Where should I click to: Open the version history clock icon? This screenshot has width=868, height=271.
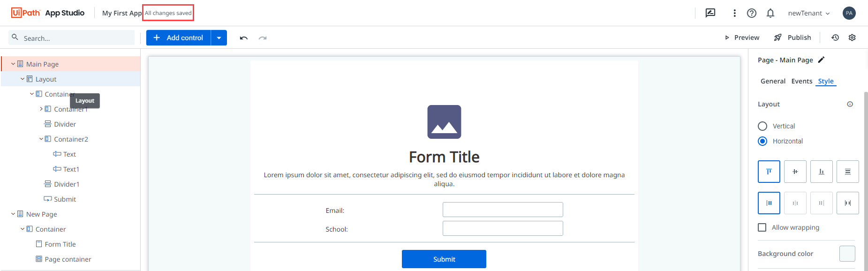coord(835,38)
